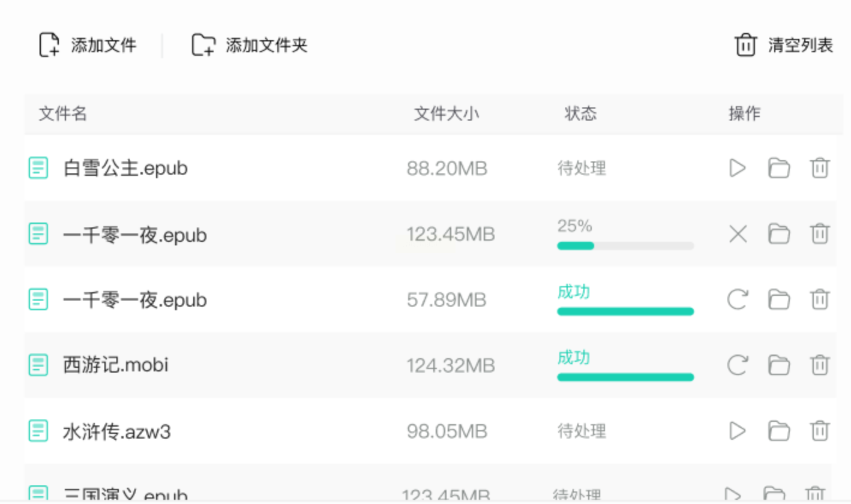Click 添加文件 to add files

coord(88,46)
